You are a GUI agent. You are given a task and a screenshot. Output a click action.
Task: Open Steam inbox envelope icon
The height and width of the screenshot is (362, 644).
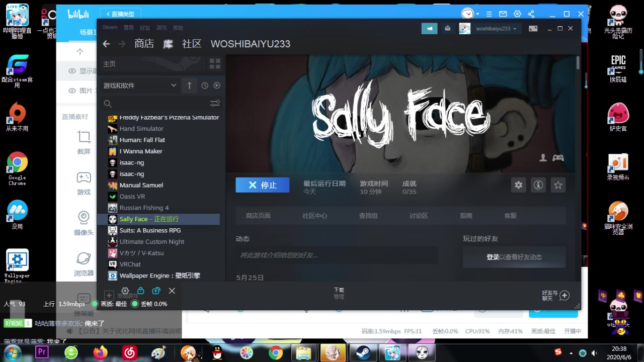coord(447,29)
